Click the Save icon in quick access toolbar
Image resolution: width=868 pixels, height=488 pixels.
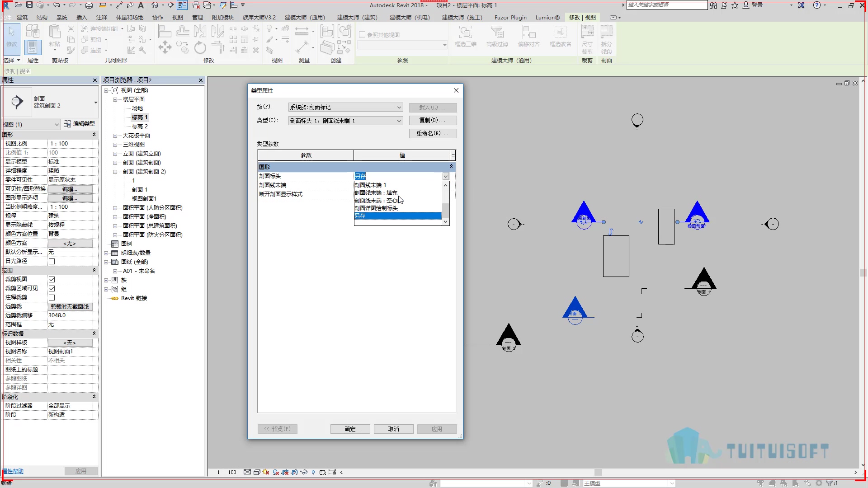point(29,5)
